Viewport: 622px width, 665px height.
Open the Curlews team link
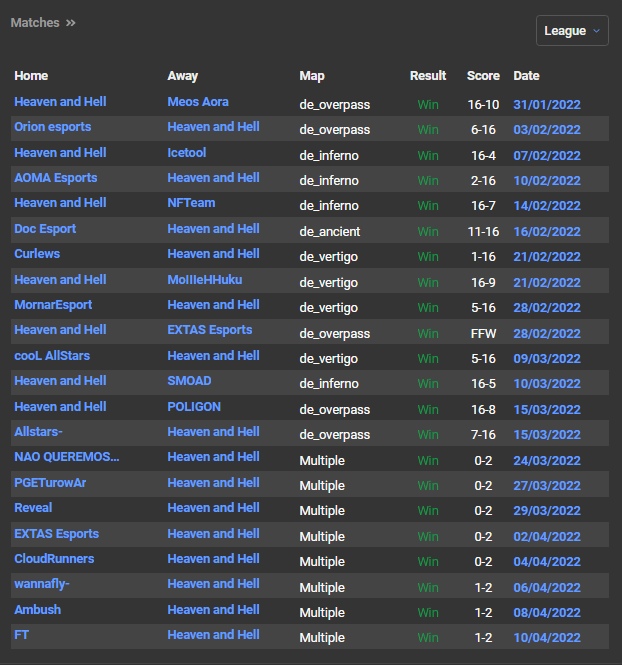[x=37, y=254]
